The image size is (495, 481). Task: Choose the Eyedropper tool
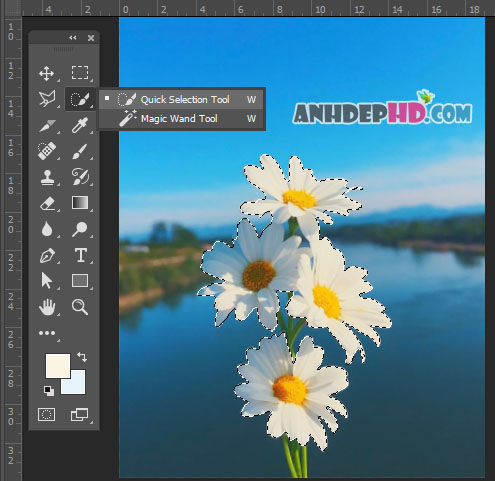pyautogui.click(x=80, y=125)
